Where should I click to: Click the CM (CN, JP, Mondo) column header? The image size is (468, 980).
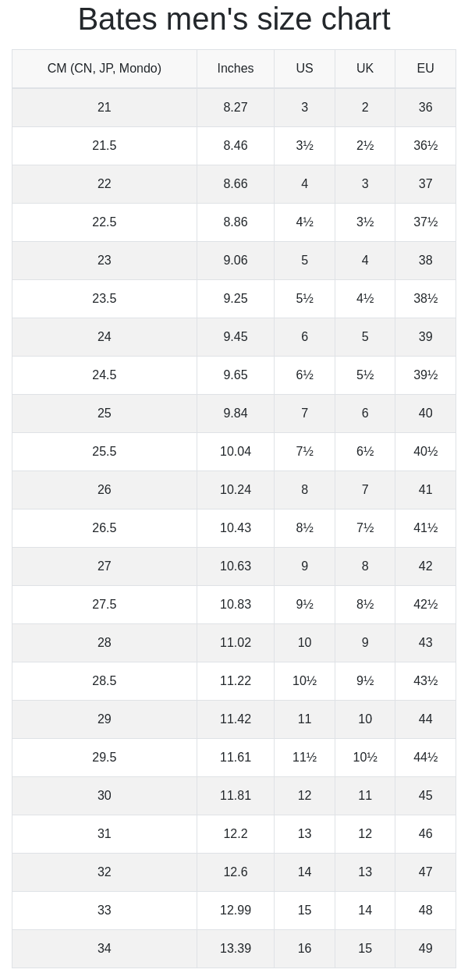point(105,69)
